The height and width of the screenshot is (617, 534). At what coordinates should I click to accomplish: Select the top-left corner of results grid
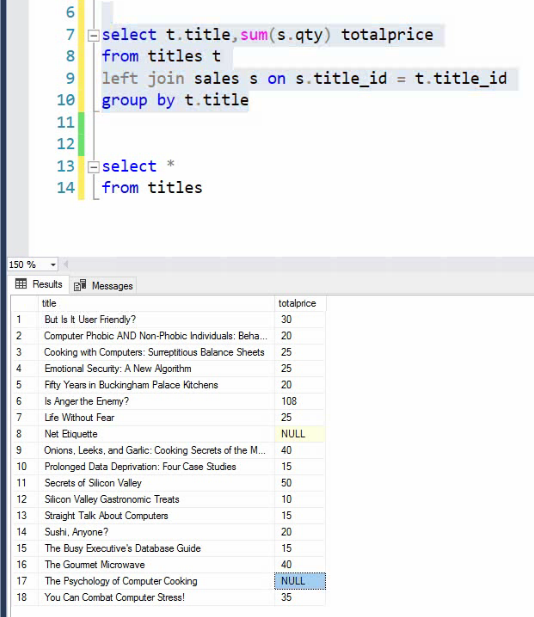click(25, 303)
